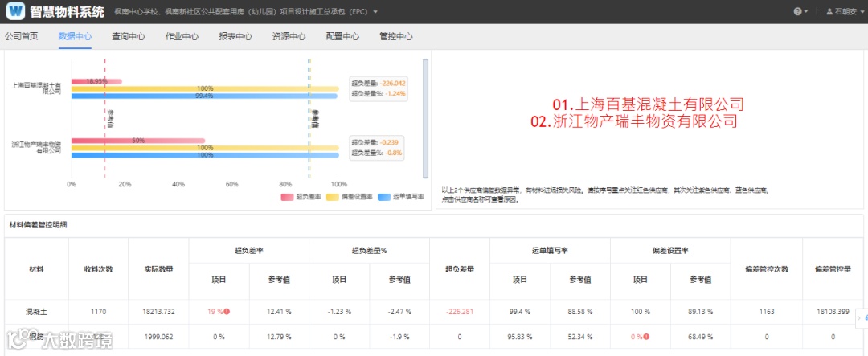The height and width of the screenshot is (356, 868).
Task: Go to the 管控中心 tab
Action: pyautogui.click(x=395, y=36)
